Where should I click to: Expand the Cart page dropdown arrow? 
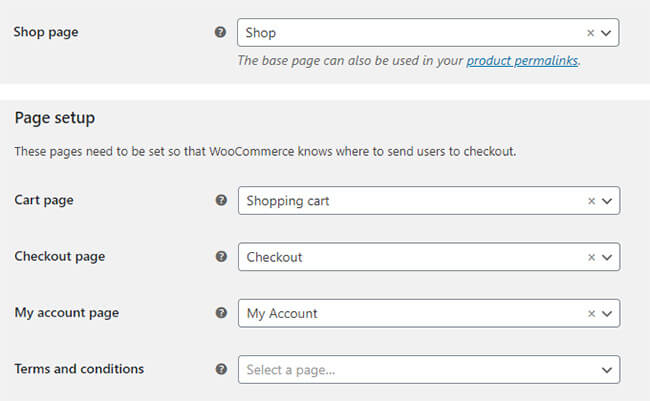pos(607,201)
